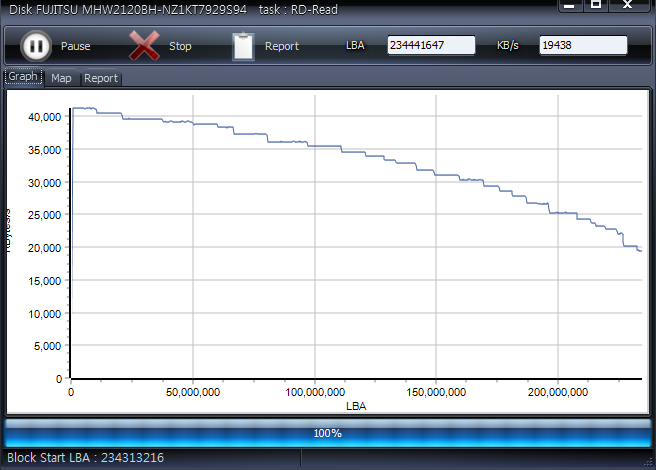Minimize the window
This screenshot has height=470, width=656.
pos(570,5)
